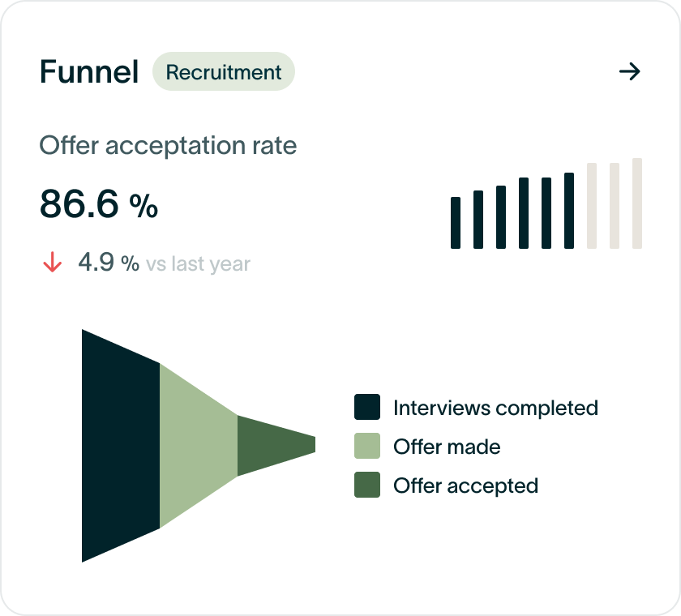Image resolution: width=681 pixels, height=616 pixels.
Task: Select the first dark bar in the mini chart
Action: pyautogui.click(x=456, y=223)
